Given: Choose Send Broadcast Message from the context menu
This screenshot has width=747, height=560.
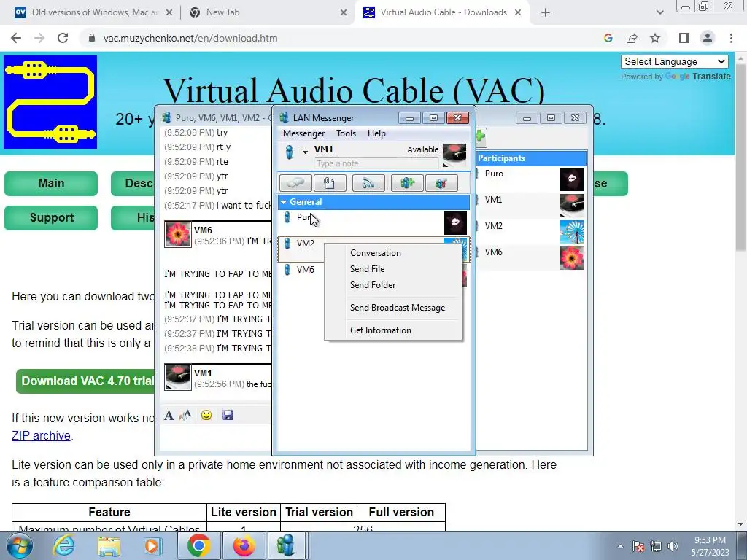Looking at the screenshot, I should 398,308.
